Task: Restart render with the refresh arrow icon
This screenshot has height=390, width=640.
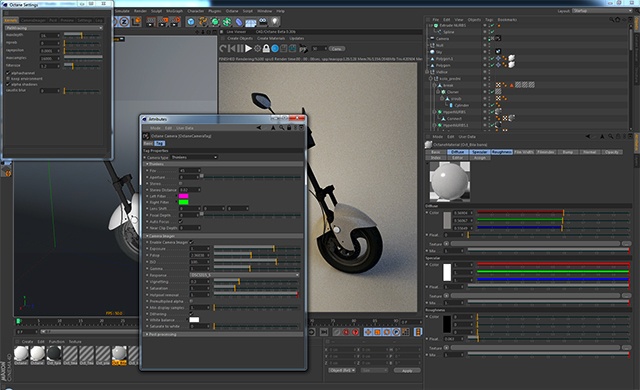Action: 223,49
